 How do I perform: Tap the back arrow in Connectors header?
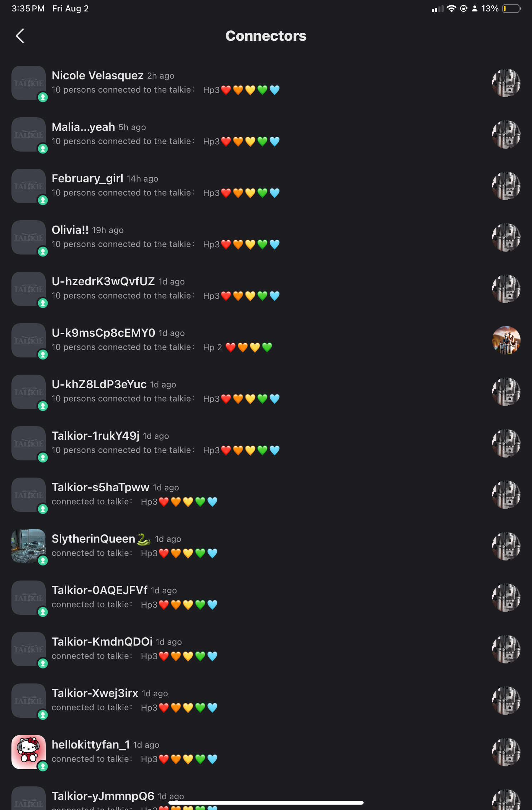[20, 36]
